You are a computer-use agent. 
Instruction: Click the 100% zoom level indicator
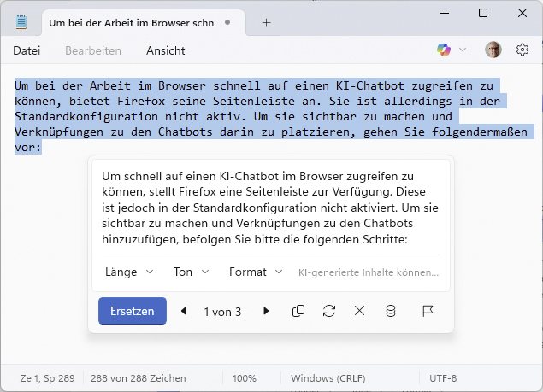point(245,378)
